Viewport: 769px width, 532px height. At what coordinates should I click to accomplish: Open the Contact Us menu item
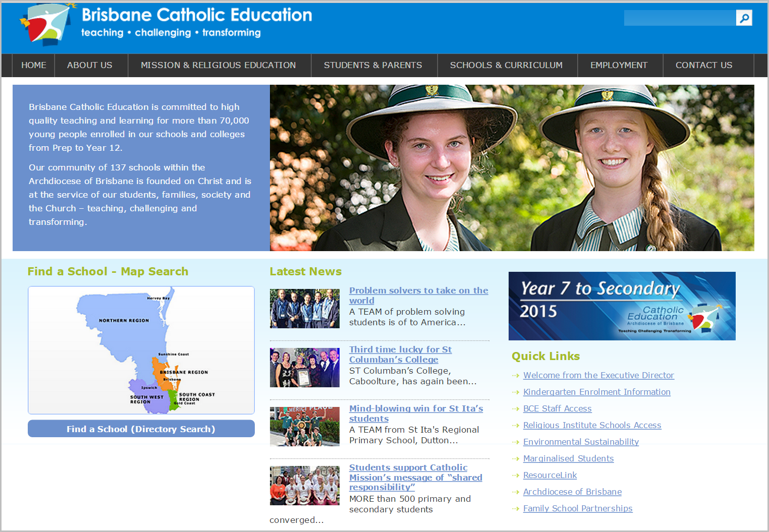[x=704, y=65]
